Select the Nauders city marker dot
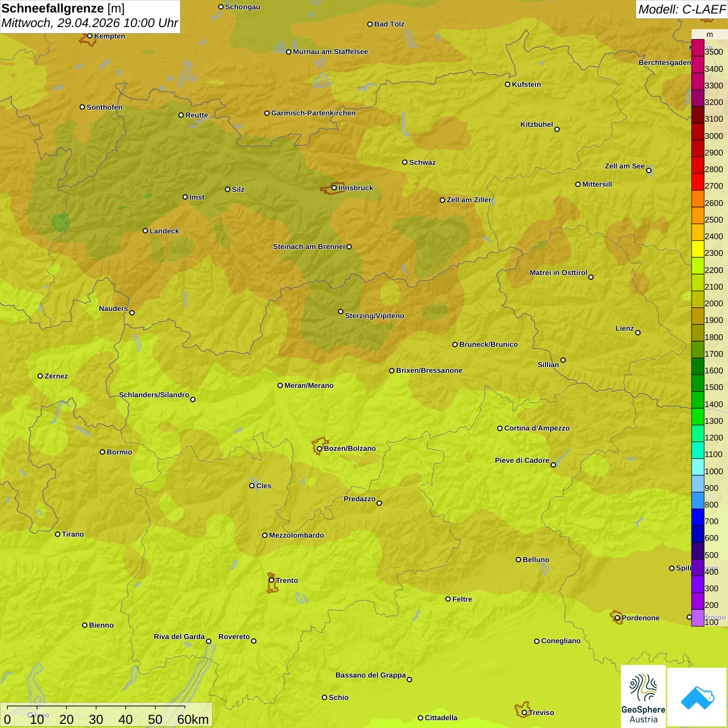 (132, 313)
